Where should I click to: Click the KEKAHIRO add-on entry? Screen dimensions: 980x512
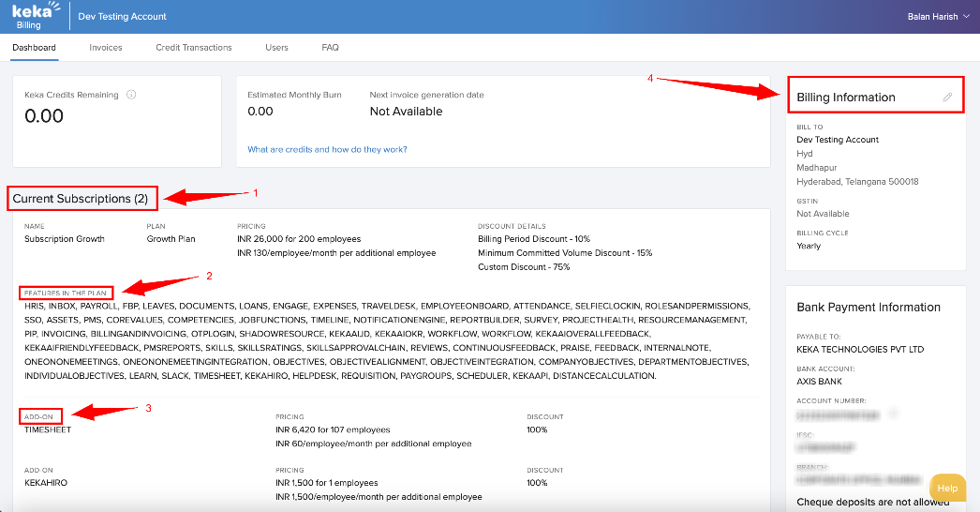click(x=46, y=482)
